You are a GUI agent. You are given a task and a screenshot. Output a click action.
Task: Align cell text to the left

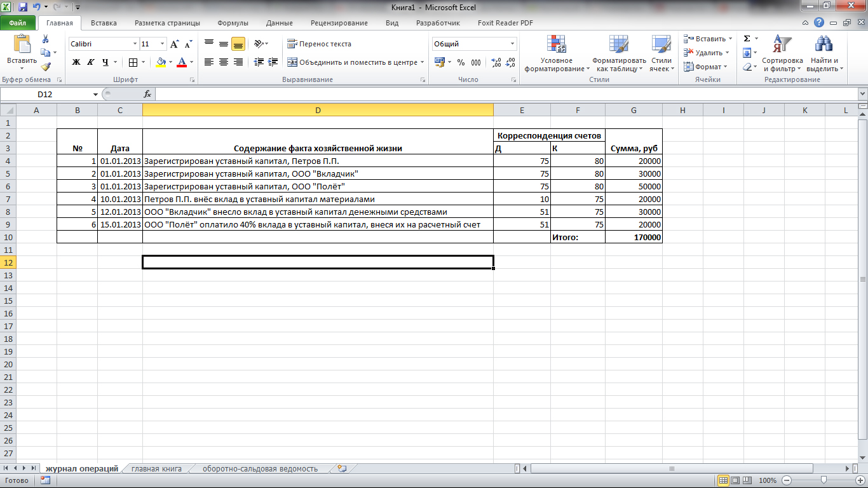(x=209, y=62)
